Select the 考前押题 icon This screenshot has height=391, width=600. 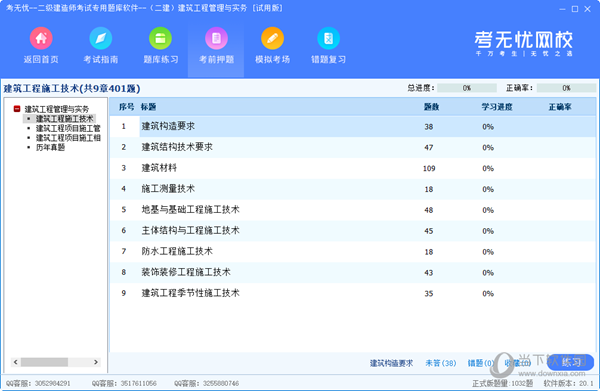click(x=216, y=38)
